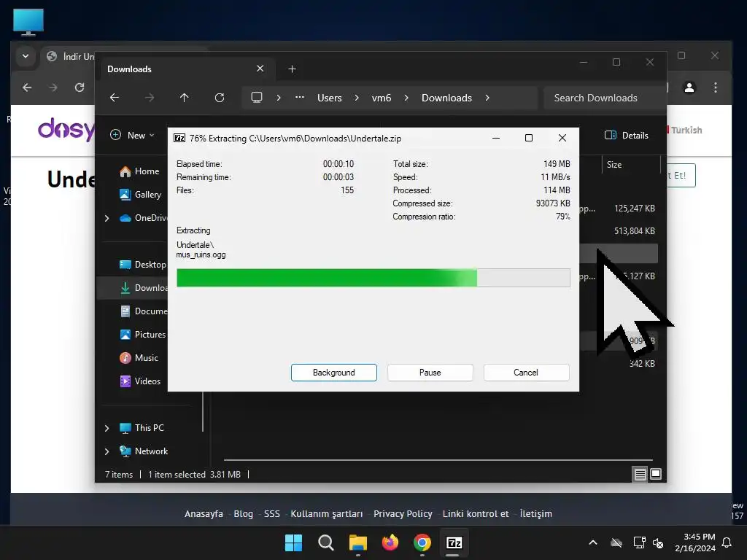Close the Downloads Explorer tab
The width and height of the screenshot is (747, 560).
260,69
